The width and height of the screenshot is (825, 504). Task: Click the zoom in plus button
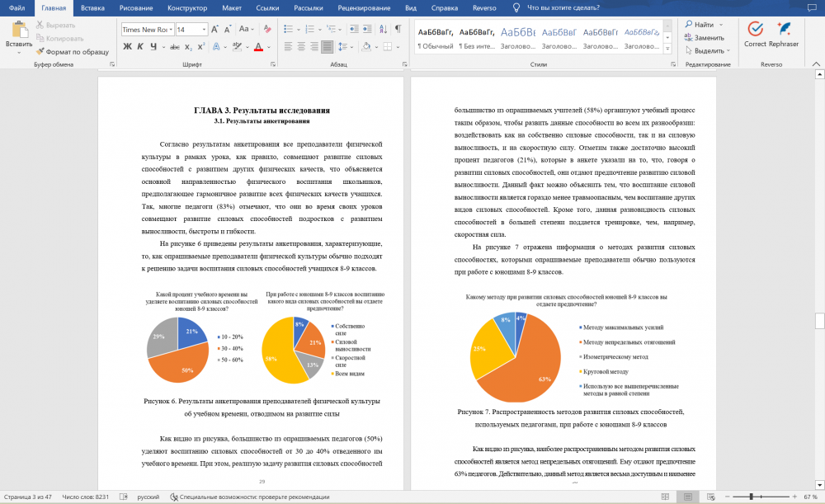click(x=794, y=496)
